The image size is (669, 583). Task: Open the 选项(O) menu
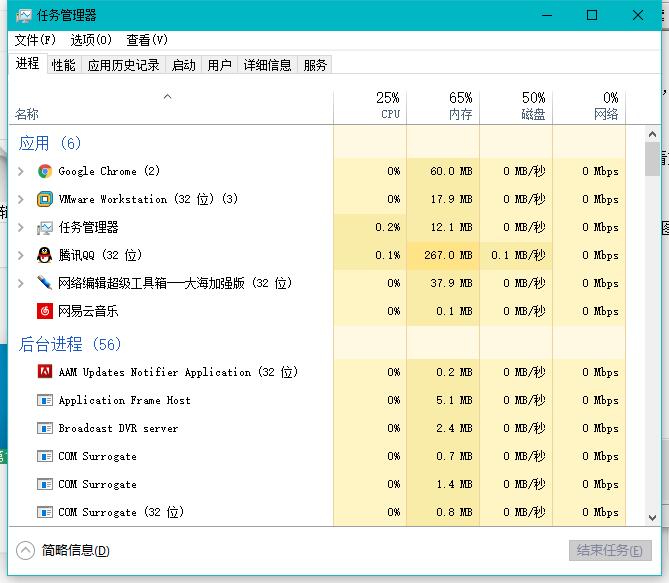(x=91, y=40)
